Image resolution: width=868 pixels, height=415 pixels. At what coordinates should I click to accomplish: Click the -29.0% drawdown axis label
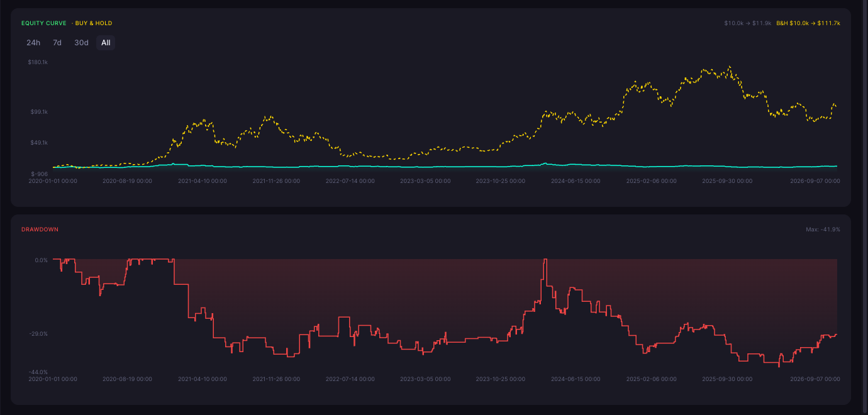[39, 334]
